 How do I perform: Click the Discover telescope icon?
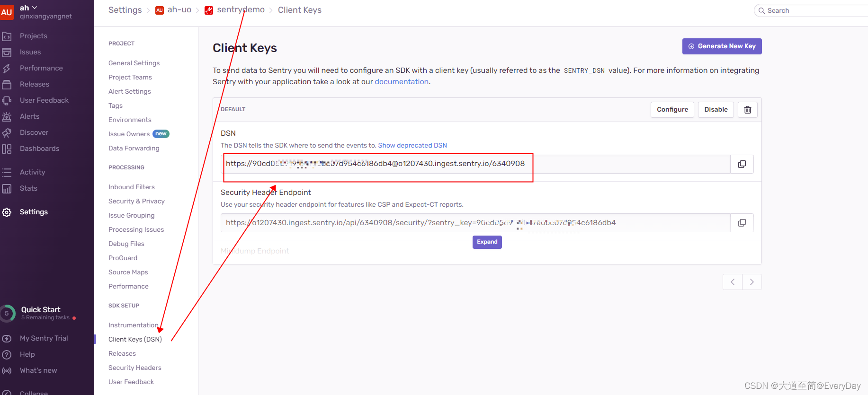click(7, 132)
